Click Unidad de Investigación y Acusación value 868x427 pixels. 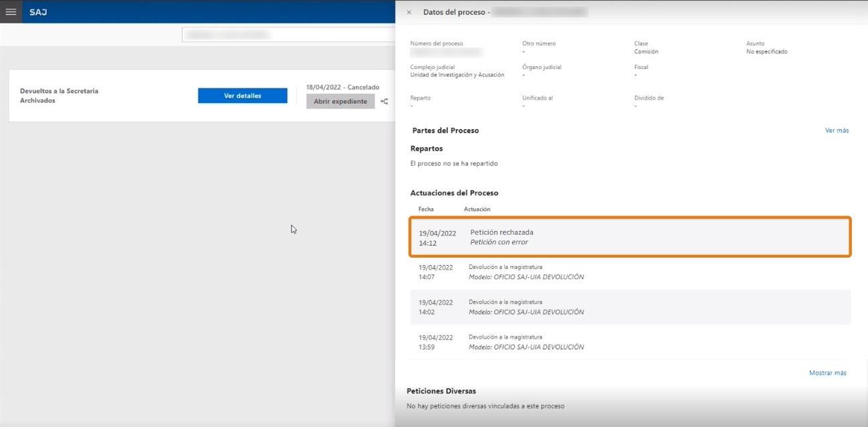457,75
